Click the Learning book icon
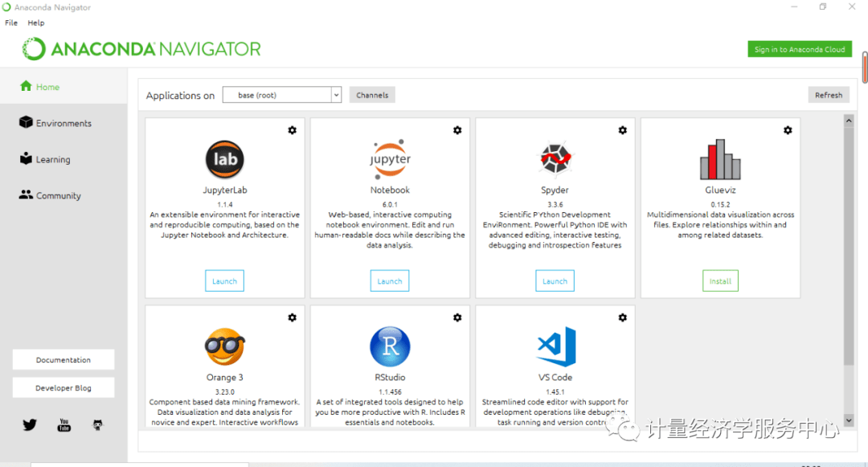This screenshot has width=868, height=467. point(26,158)
